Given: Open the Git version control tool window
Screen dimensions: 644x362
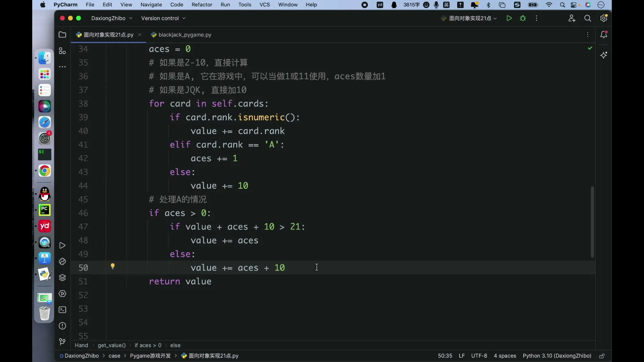Looking at the screenshot, I should [62, 342].
